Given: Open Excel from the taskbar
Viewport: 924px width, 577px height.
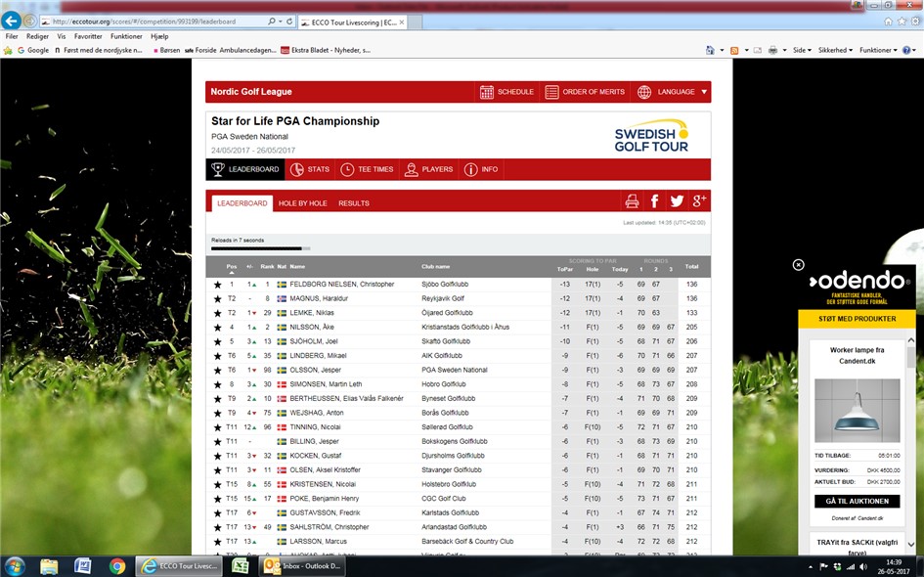Looking at the screenshot, I should [240, 566].
